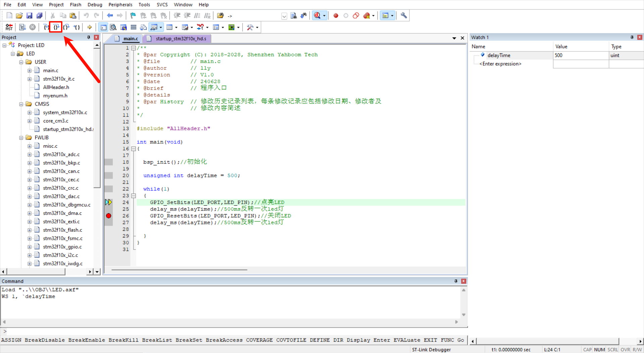This screenshot has width=644, height=353.
Task: Click the Run (start execution) icon
Action: pos(22,27)
